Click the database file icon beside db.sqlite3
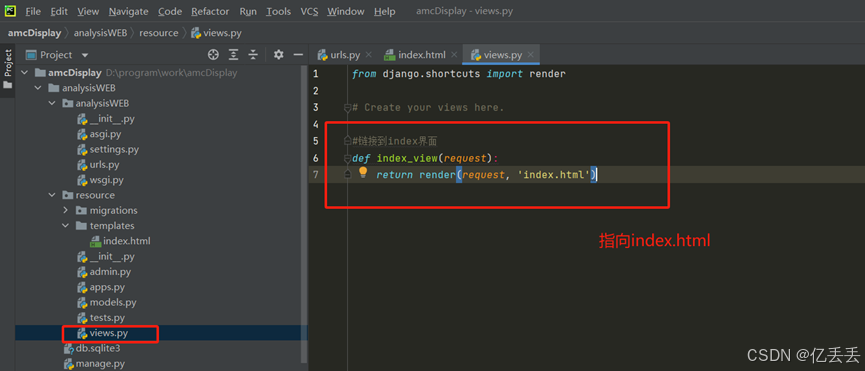This screenshot has width=865, height=371. coord(68,348)
